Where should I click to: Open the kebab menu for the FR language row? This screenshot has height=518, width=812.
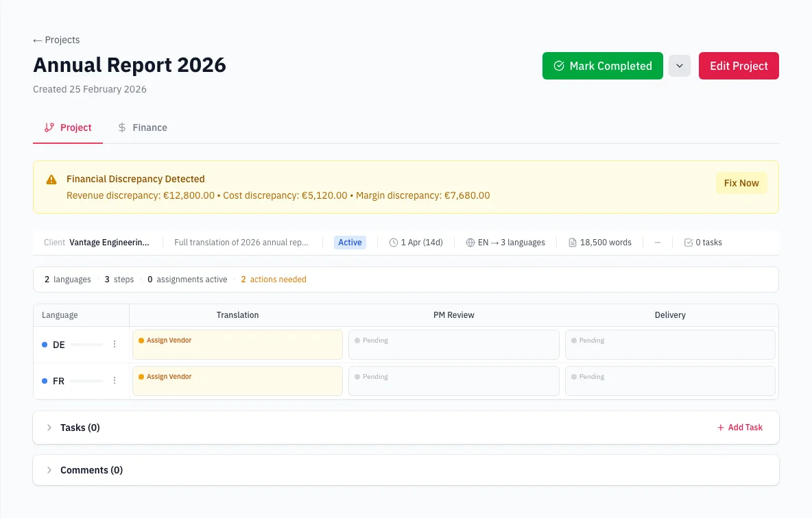click(115, 380)
